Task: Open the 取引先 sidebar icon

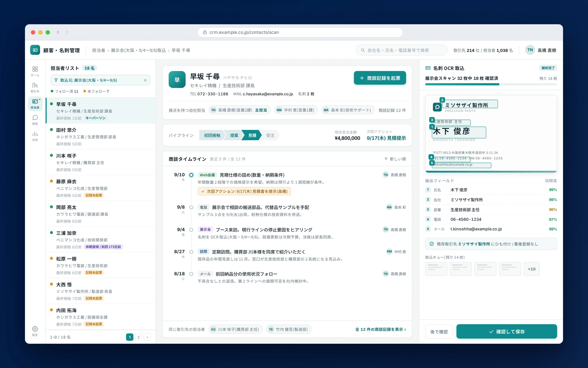Action: tap(35, 88)
